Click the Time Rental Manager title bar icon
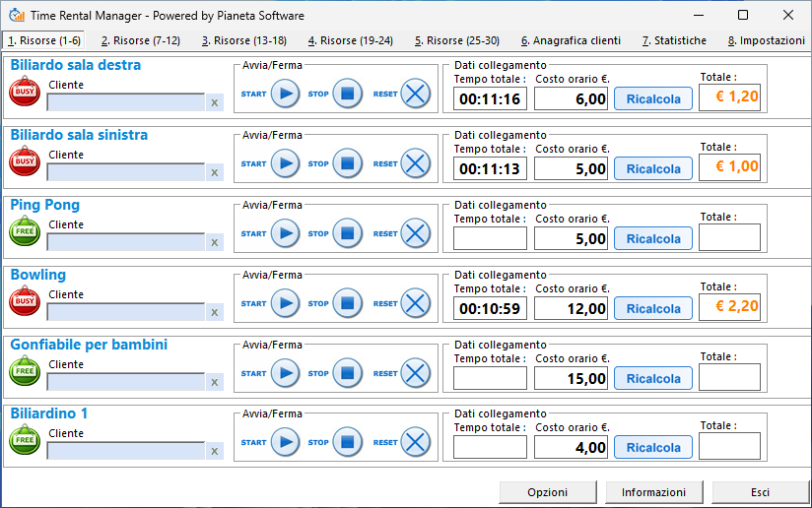 pyautogui.click(x=17, y=15)
